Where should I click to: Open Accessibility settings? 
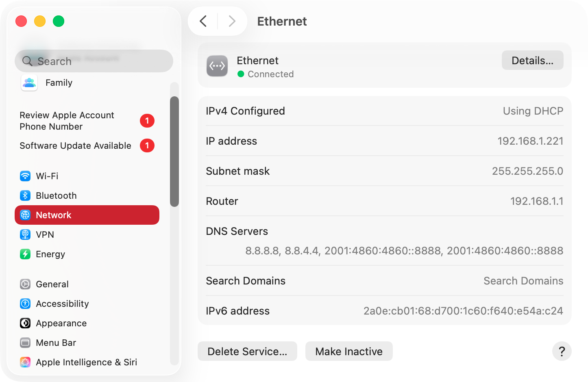(62, 304)
